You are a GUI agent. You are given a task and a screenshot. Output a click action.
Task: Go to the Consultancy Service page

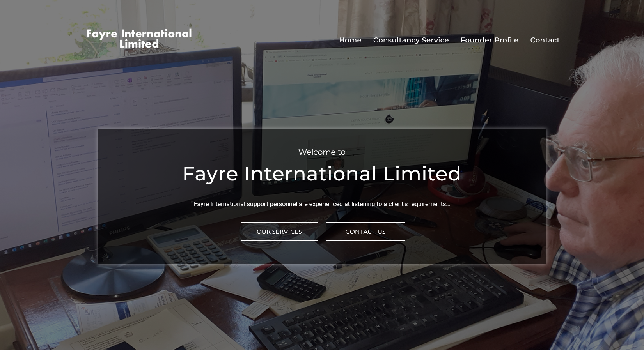pyautogui.click(x=411, y=40)
